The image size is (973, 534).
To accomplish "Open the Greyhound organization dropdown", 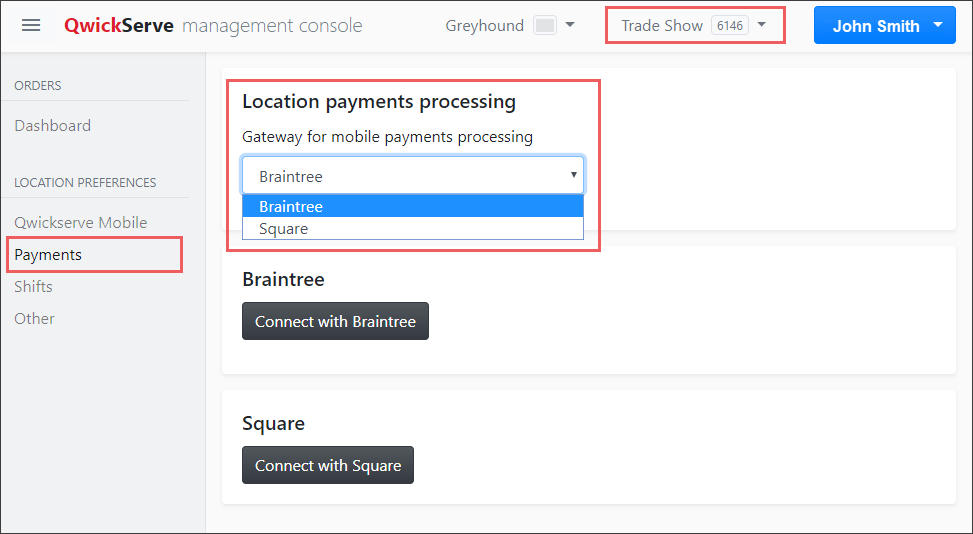I will [x=510, y=25].
